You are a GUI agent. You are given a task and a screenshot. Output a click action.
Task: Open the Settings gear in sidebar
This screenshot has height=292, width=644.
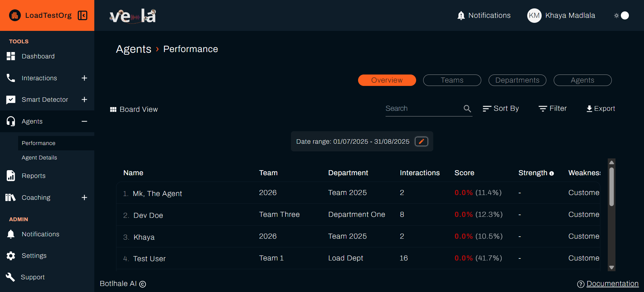pyautogui.click(x=11, y=256)
